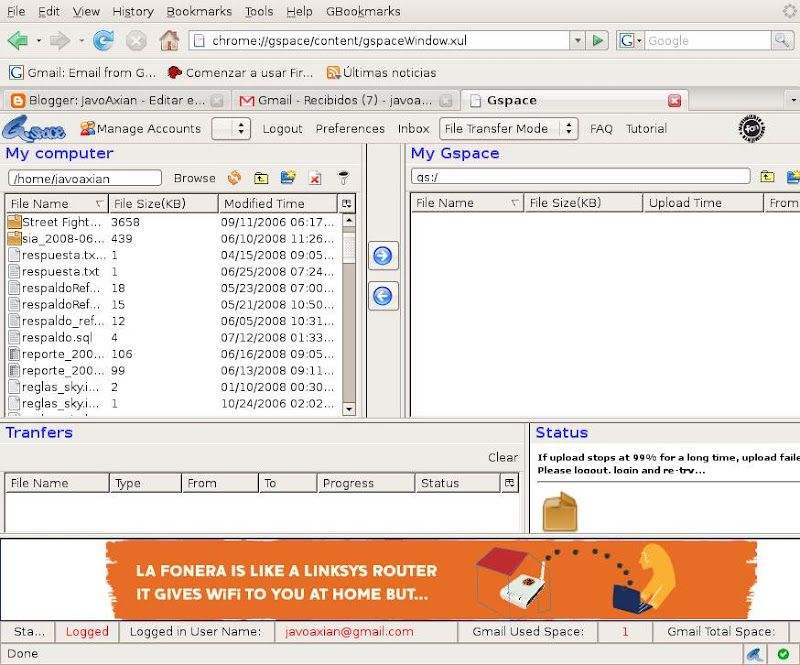Click Manage Accounts
The image size is (800, 665).
[148, 129]
